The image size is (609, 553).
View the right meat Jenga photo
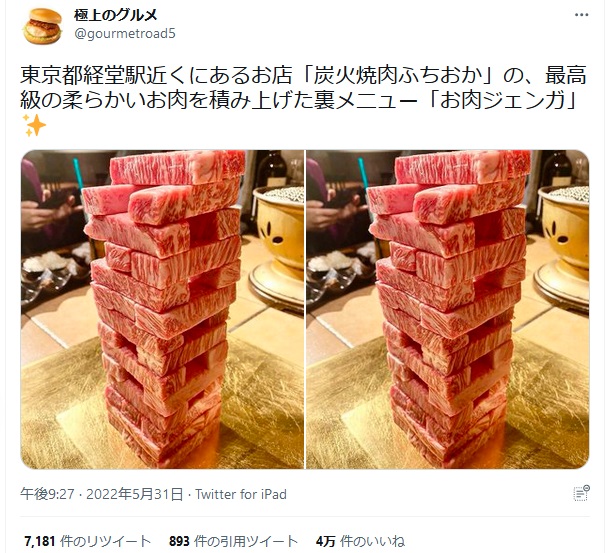click(448, 310)
